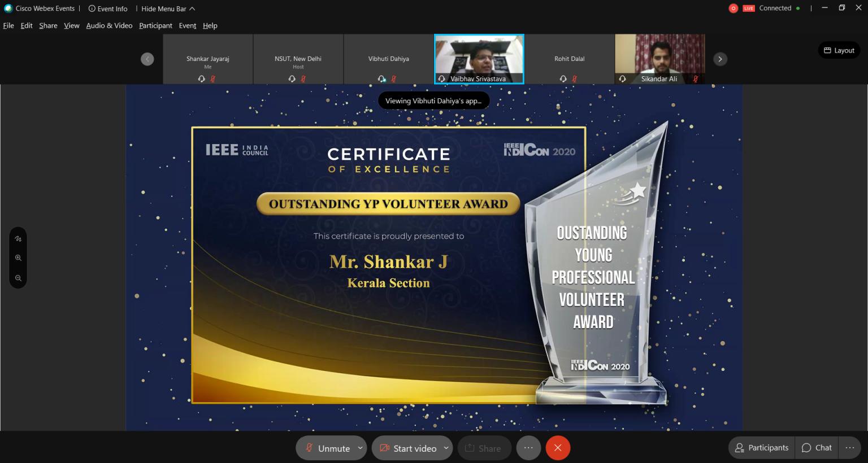Open audio connection options via Unmute chevron
This screenshot has height=463, width=868.
click(360, 448)
